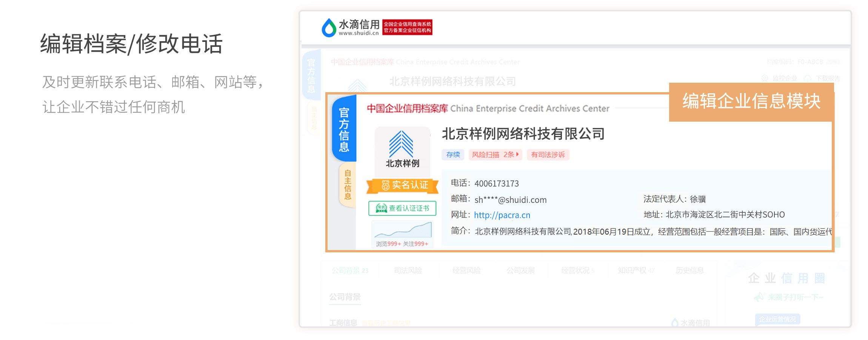The image size is (868, 340).
Task: Open the 查看认证证书 certificate button
Action: point(402,208)
